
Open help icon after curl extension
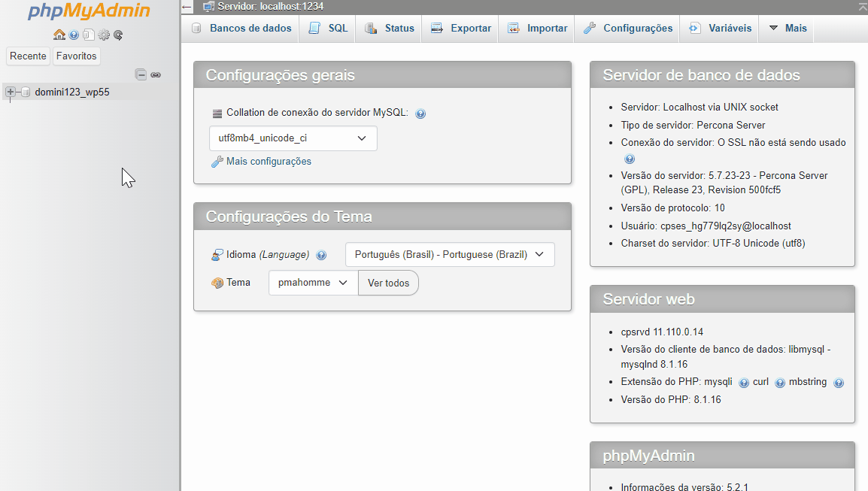coord(780,383)
